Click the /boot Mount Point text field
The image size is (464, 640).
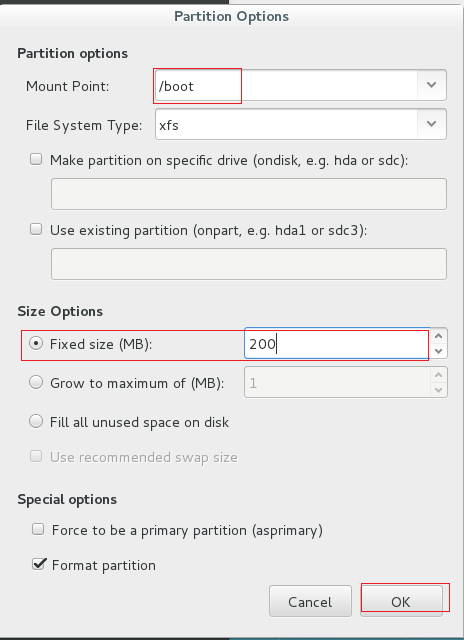(x=286, y=85)
